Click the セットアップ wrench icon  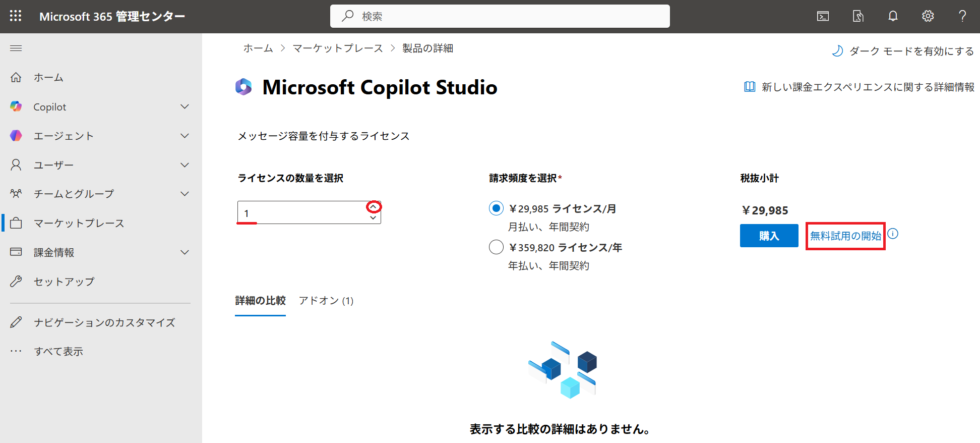[x=16, y=281]
